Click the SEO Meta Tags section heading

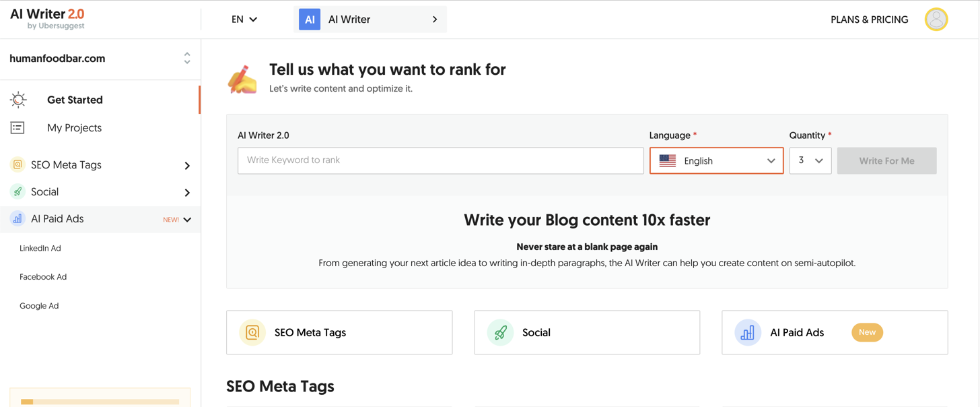point(280,386)
